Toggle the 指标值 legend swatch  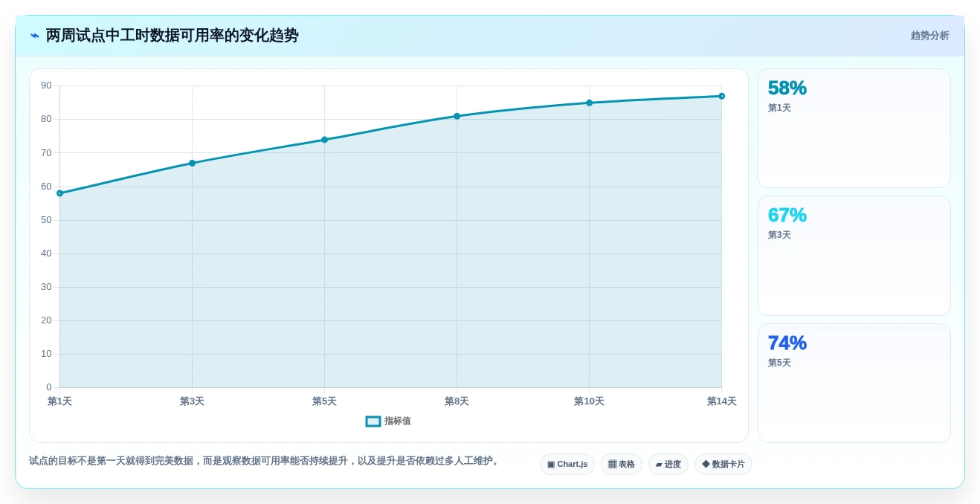373,421
